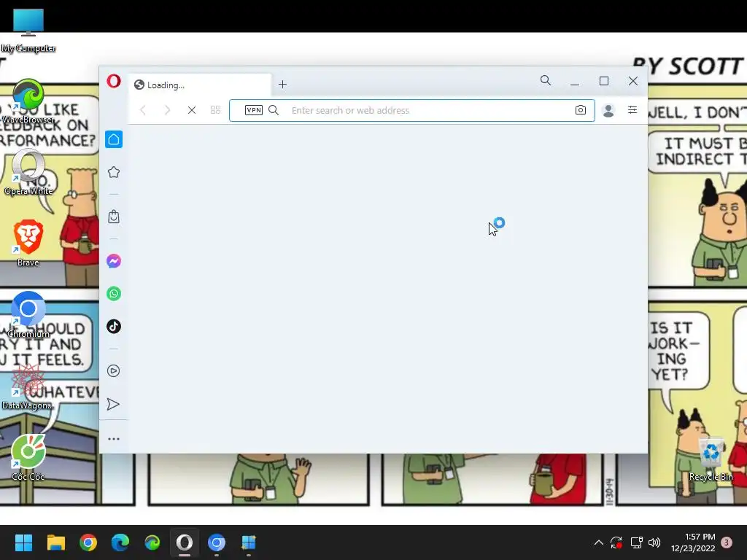Screen dimensions: 747x560
Task: Switch to Chromium taskbar button
Action: coord(216,542)
